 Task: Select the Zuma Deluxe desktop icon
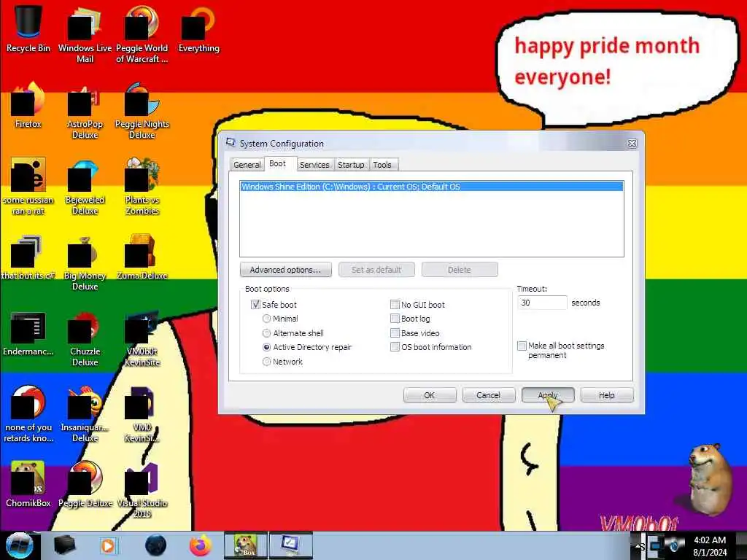[142, 257]
